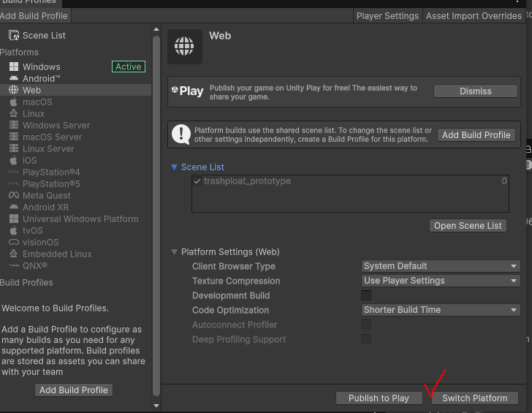Screen dimensions: 532x413
Task: Click the green Active badge
Action: pyautogui.click(x=129, y=67)
